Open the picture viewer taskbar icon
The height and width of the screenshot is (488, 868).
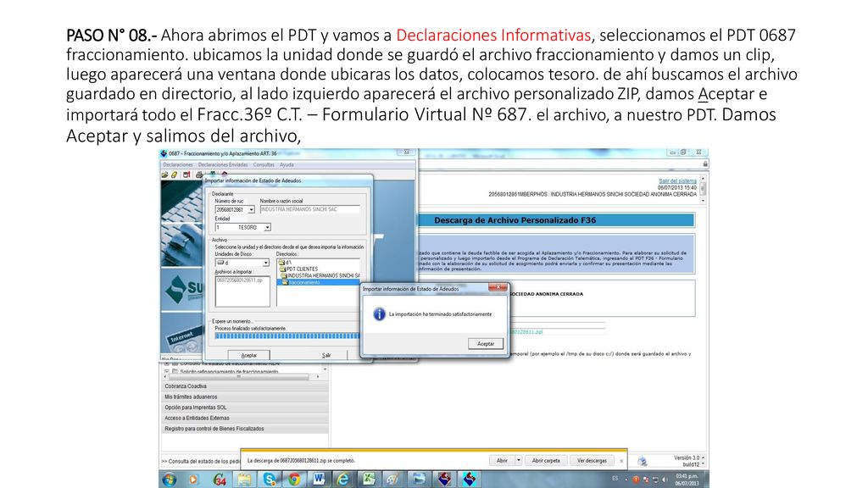click(419, 480)
